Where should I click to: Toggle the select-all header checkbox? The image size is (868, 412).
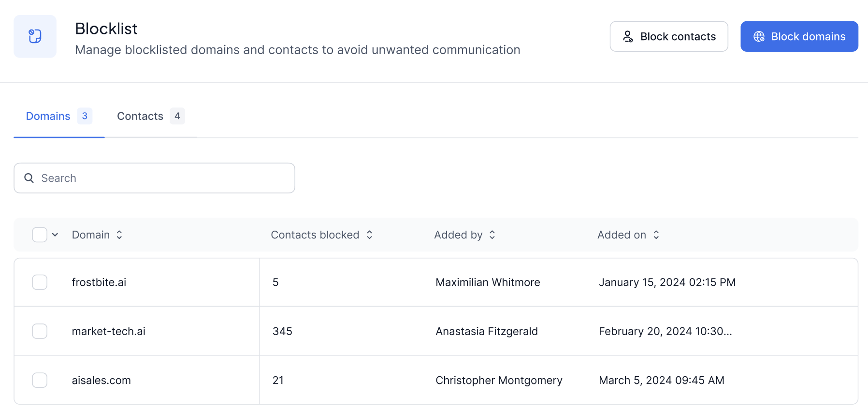[40, 235]
